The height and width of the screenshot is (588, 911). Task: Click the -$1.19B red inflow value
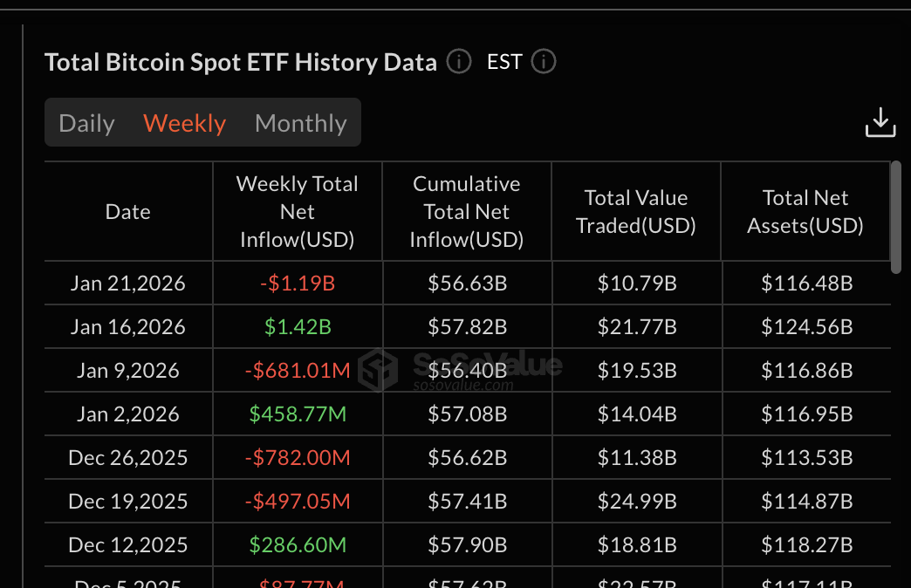(x=297, y=283)
